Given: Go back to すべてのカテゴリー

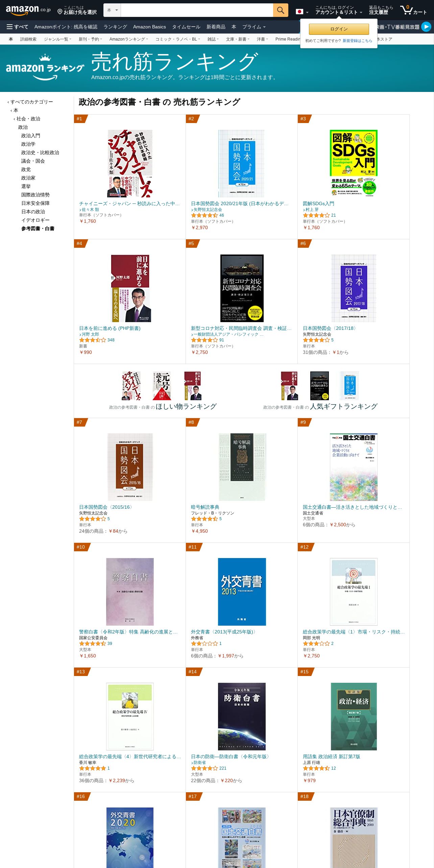Looking at the screenshot, I should click(30, 102).
